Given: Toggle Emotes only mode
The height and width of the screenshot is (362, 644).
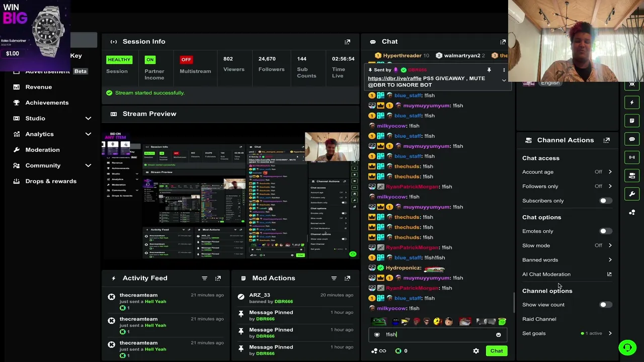Looking at the screenshot, I should point(606,231).
